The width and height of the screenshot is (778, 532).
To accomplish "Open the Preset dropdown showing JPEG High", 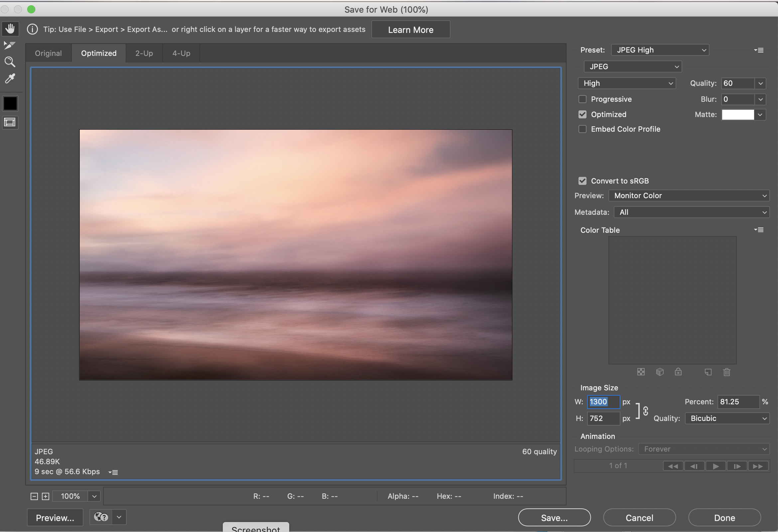I will [660, 50].
